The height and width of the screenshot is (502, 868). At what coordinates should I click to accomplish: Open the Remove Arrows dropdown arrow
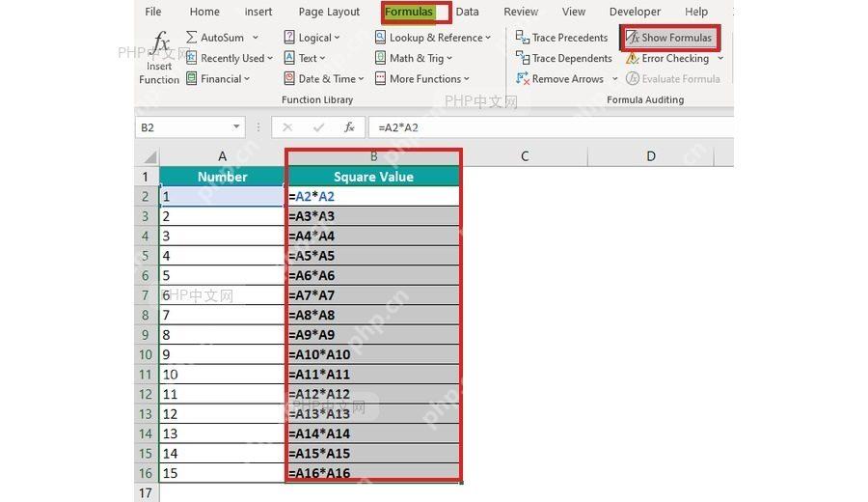614,79
